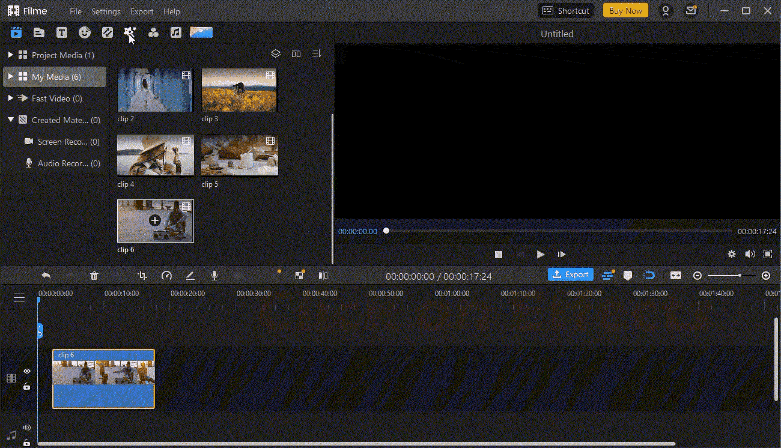Open the Audio music note tab
This screenshot has height=448, width=781.
pos(176,33)
